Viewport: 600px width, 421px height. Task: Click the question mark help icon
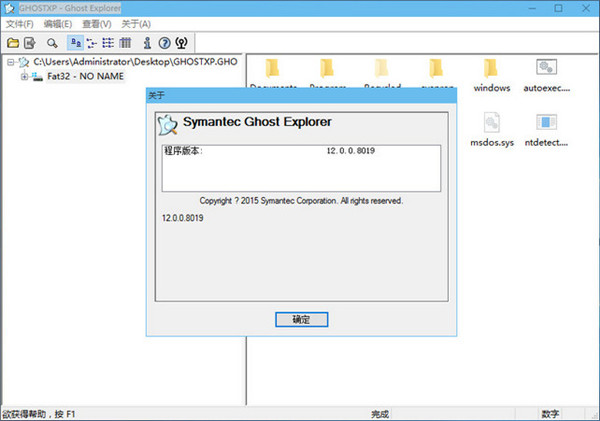coord(164,43)
